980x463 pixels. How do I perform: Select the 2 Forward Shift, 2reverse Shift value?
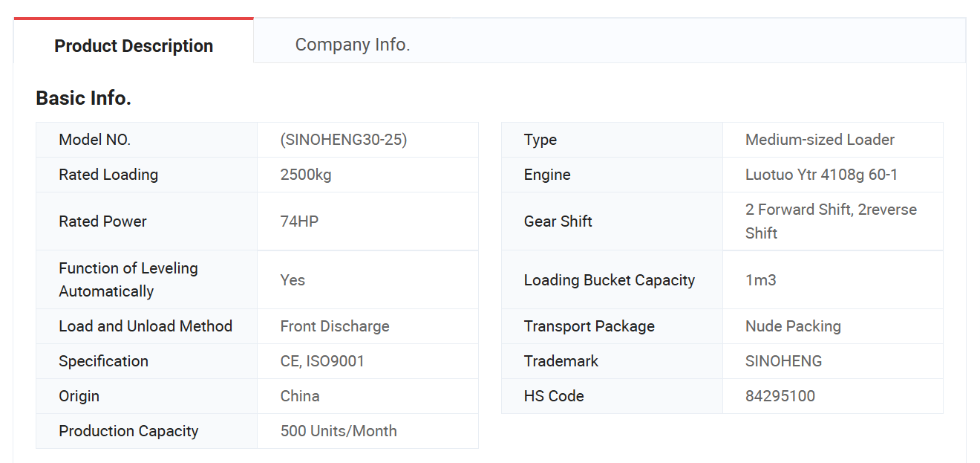831,221
